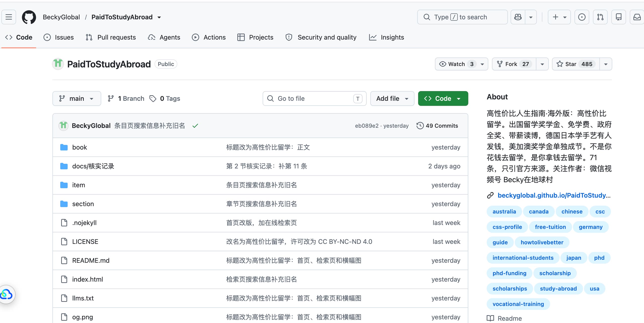View the 49 Commits history
This screenshot has height=323, width=644.
tap(437, 126)
